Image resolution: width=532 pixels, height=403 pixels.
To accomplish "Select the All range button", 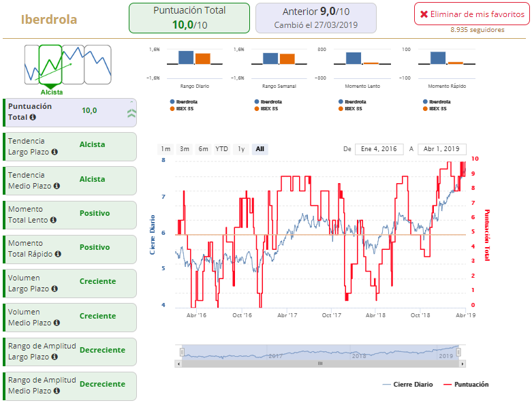I will [x=260, y=149].
